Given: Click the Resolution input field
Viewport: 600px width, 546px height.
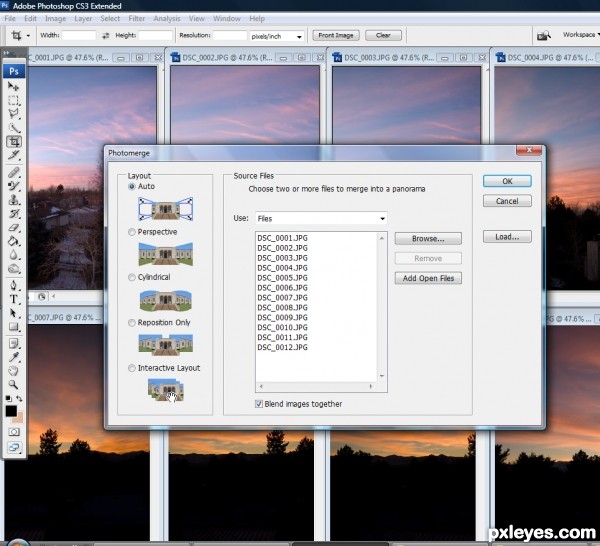Looking at the screenshot, I should tap(230, 36).
